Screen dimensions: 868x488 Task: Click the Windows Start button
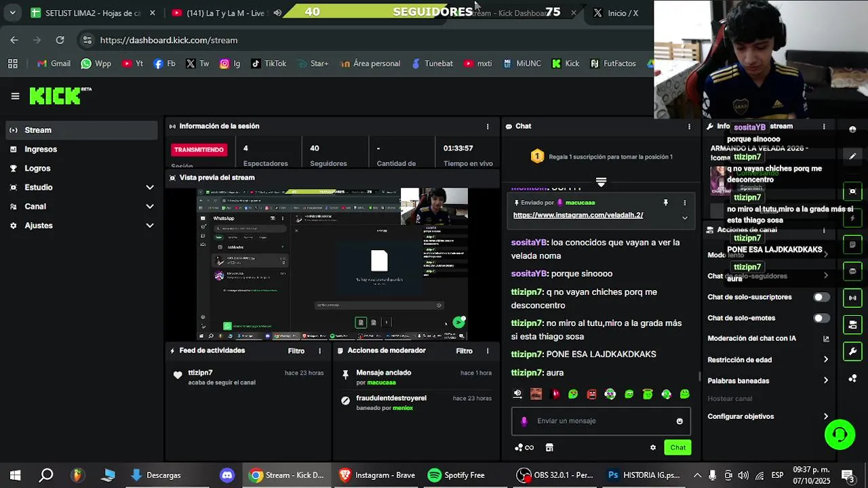[x=15, y=475]
